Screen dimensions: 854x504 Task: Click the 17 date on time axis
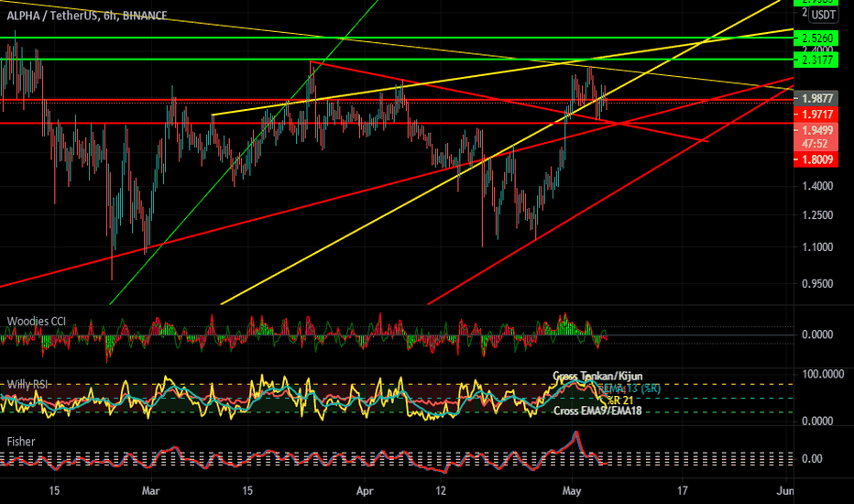click(x=683, y=491)
